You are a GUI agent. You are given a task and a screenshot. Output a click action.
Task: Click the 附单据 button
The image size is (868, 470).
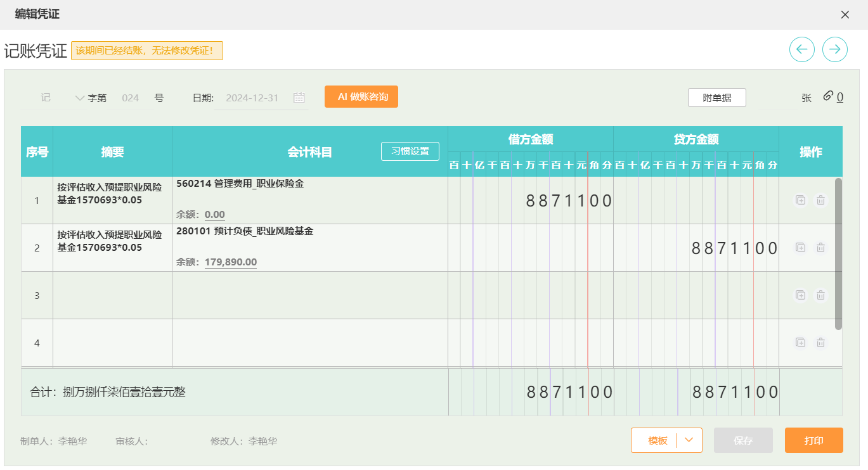tap(716, 98)
